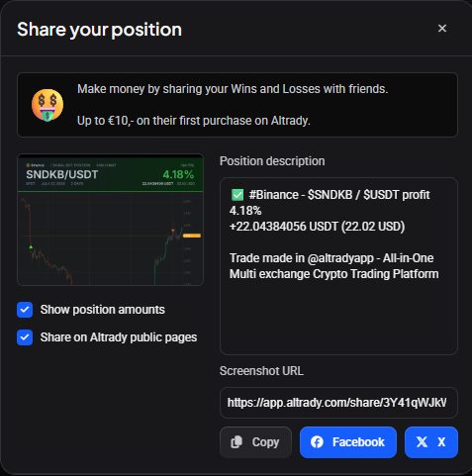The height and width of the screenshot is (476, 472).
Task: Click the Facebook logo icon
Action: pos(317,442)
